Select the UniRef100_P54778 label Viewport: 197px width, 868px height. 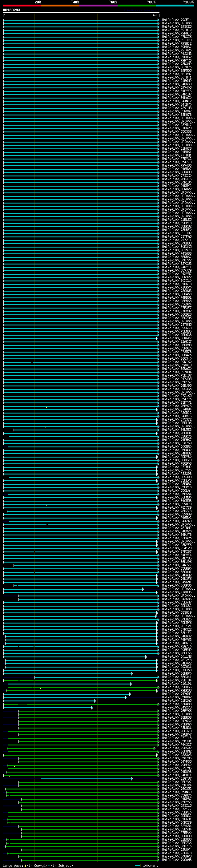(176, 162)
